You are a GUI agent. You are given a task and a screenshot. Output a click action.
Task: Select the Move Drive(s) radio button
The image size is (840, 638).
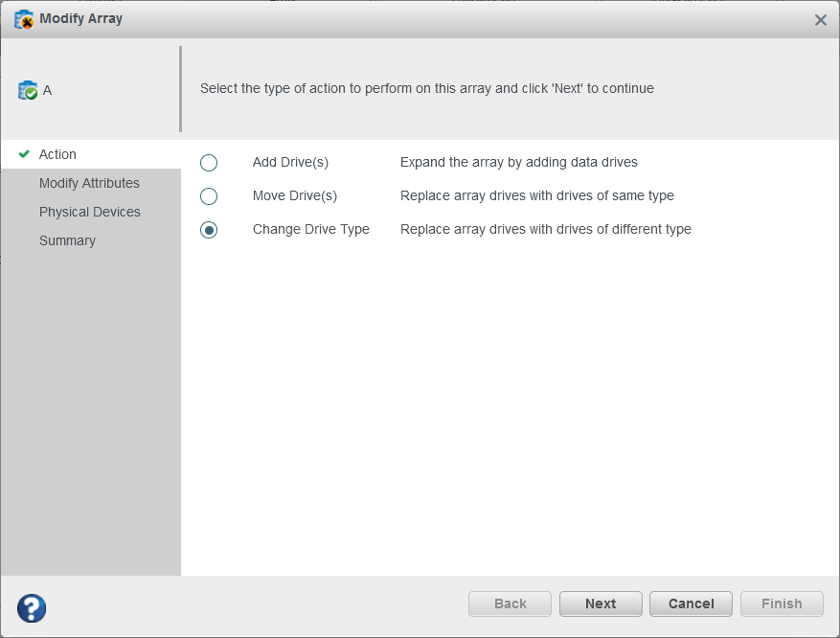[209, 195]
